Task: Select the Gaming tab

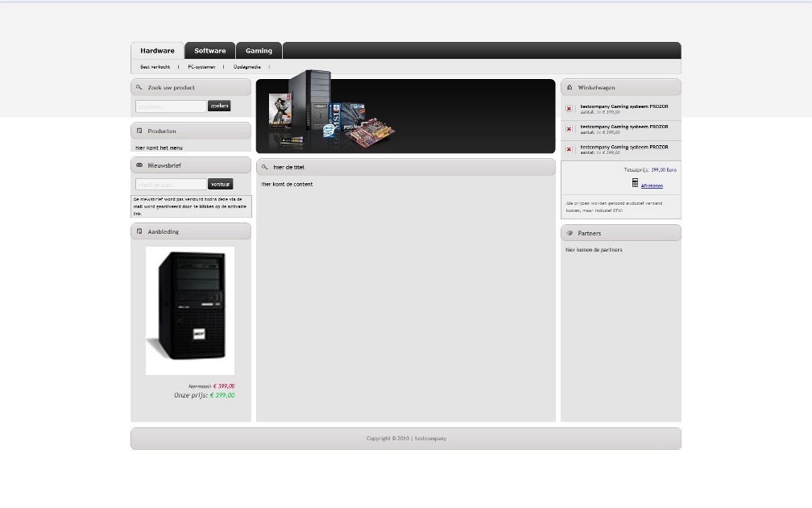Action: pos(259,51)
